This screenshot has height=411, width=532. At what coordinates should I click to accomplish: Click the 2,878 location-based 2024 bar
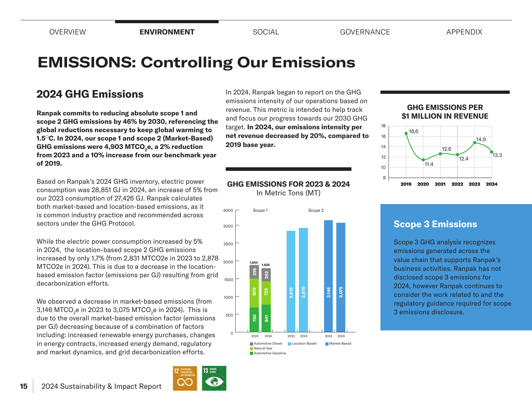point(303,280)
